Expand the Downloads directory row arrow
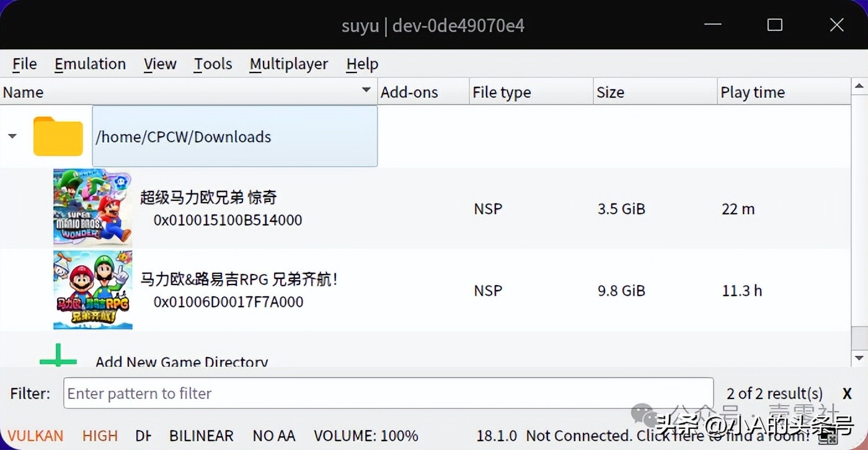This screenshot has height=450, width=868. (x=13, y=136)
